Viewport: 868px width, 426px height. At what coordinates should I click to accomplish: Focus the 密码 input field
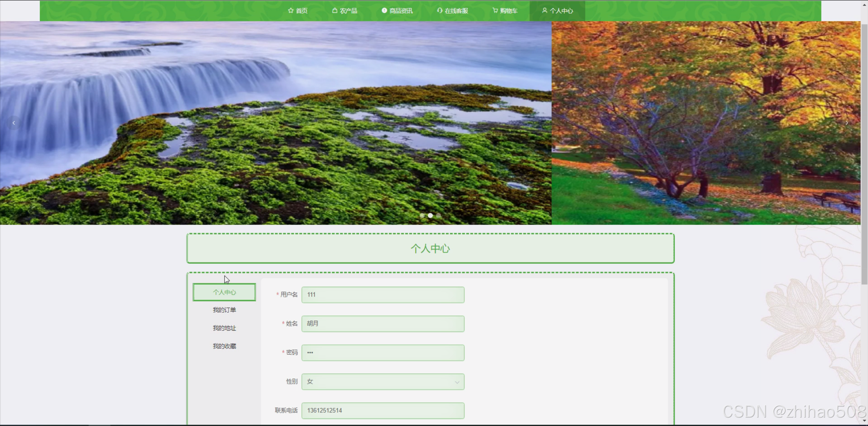[383, 353]
